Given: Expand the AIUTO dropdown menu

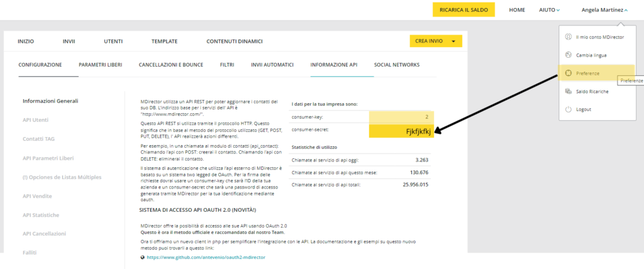Looking at the screenshot, I should coord(550,10).
